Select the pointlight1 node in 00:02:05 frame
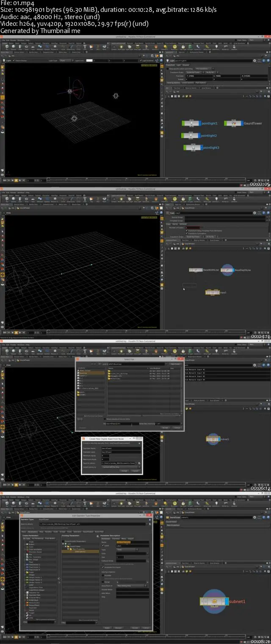The image size is (271, 644). (191, 123)
